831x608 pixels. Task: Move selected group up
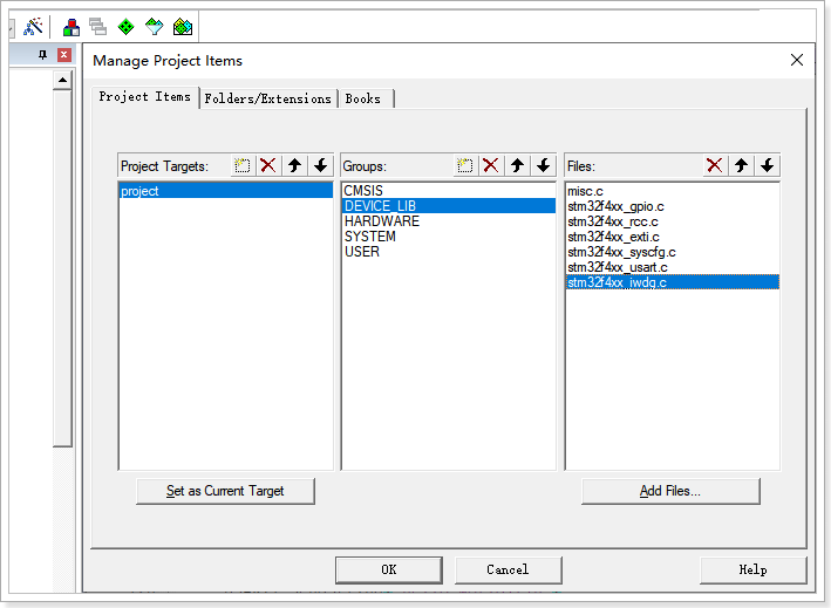tap(517, 165)
